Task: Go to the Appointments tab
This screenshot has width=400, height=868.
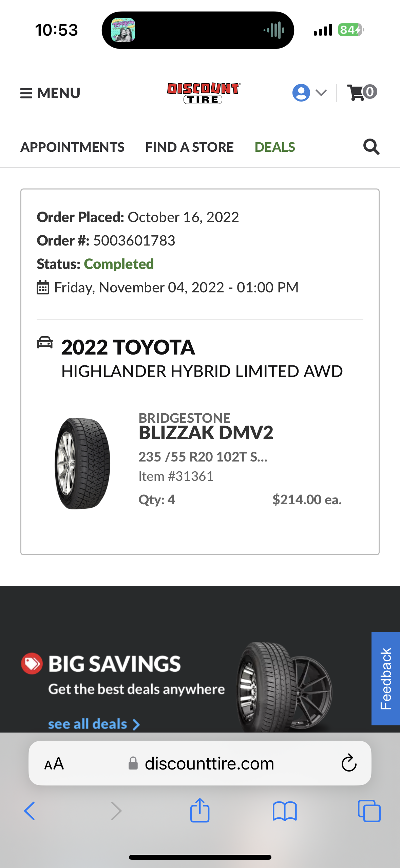Action: (x=72, y=147)
